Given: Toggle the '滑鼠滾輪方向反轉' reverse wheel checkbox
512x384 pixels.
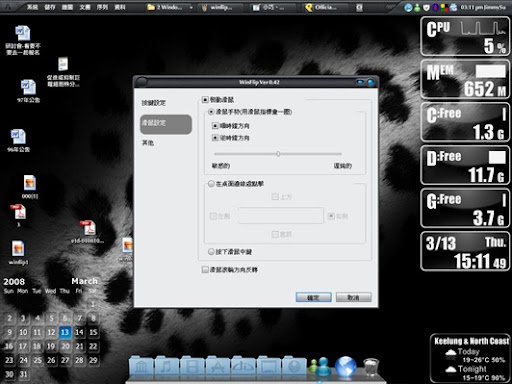Looking at the screenshot, I should [x=205, y=270].
